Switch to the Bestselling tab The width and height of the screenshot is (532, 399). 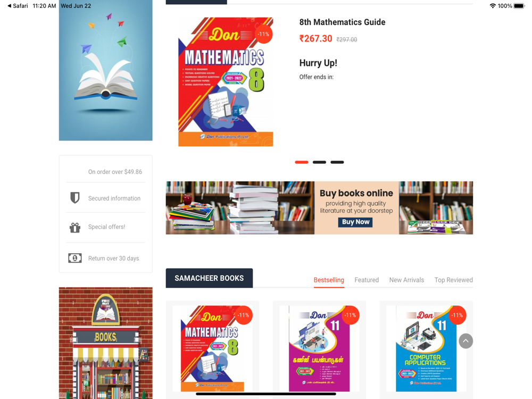click(x=329, y=280)
